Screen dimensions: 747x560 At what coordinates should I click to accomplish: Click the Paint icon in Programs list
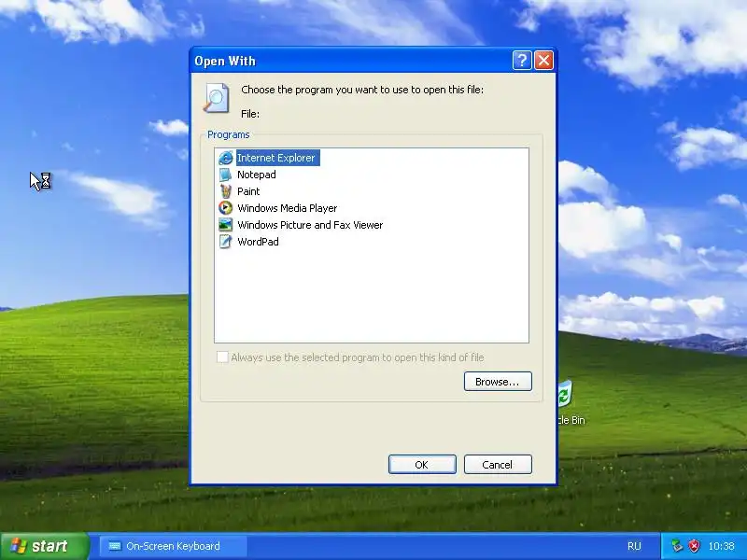[x=225, y=191]
